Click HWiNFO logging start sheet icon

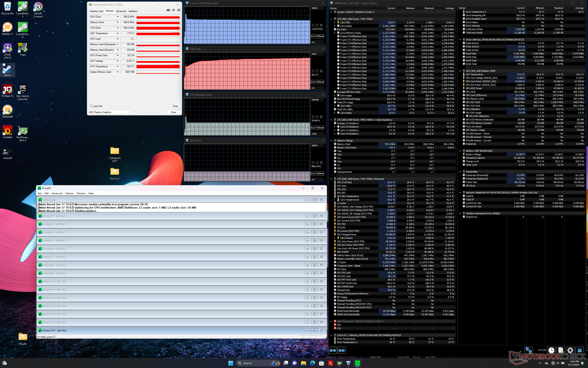(x=560, y=350)
